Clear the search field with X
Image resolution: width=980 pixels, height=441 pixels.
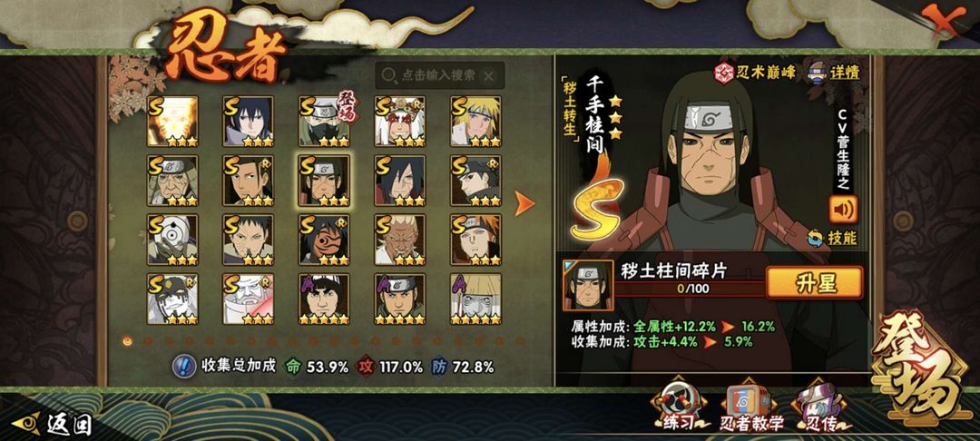[x=489, y=76]
